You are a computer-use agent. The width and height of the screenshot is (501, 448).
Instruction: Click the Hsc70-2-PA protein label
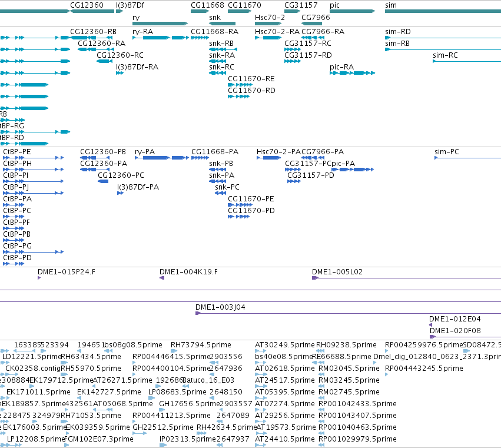(278, 152)
